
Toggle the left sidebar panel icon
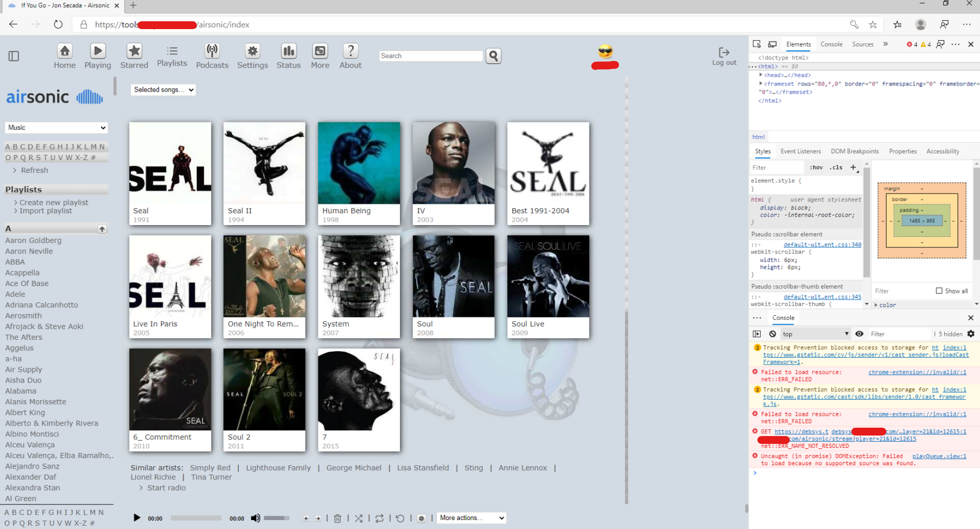click(14, 56)
